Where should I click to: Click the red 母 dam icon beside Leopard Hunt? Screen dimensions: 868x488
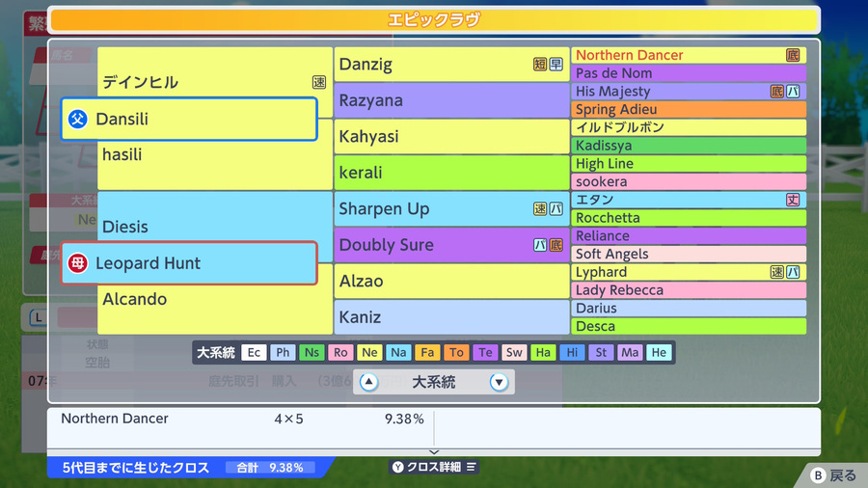77,263
